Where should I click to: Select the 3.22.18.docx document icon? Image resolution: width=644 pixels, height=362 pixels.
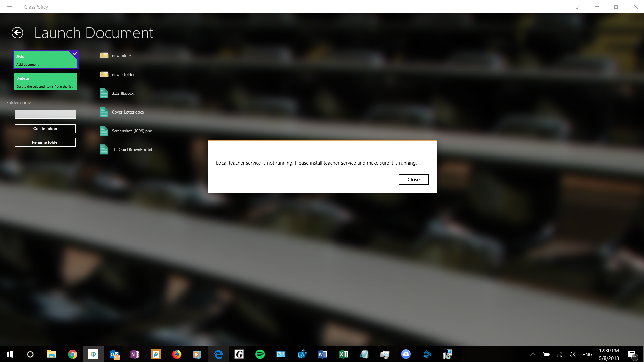tap(104, 93)
